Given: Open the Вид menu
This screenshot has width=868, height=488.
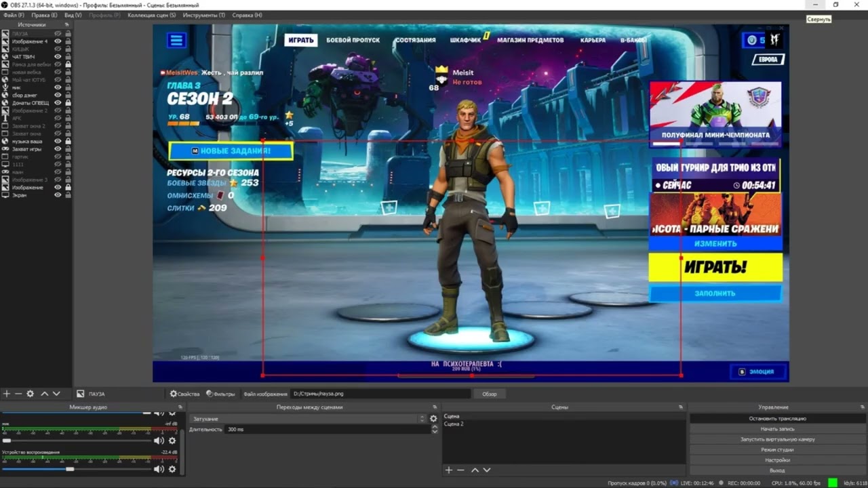Looking at the screenshot, I should coord(73,15).
